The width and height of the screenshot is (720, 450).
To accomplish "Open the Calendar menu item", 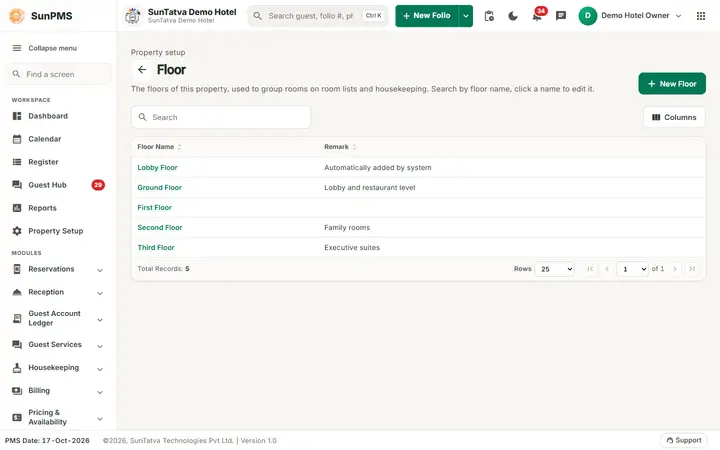I will (x=58, y=139).
